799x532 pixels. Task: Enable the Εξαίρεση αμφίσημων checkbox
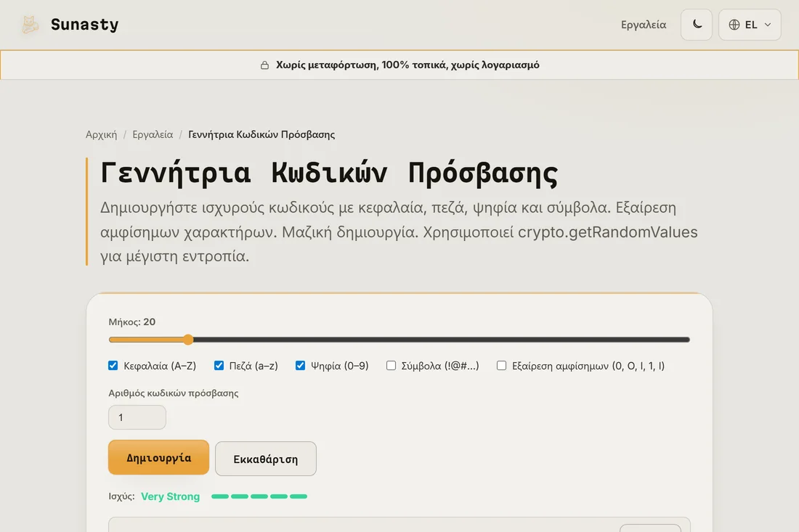click(x=501, y=366)
